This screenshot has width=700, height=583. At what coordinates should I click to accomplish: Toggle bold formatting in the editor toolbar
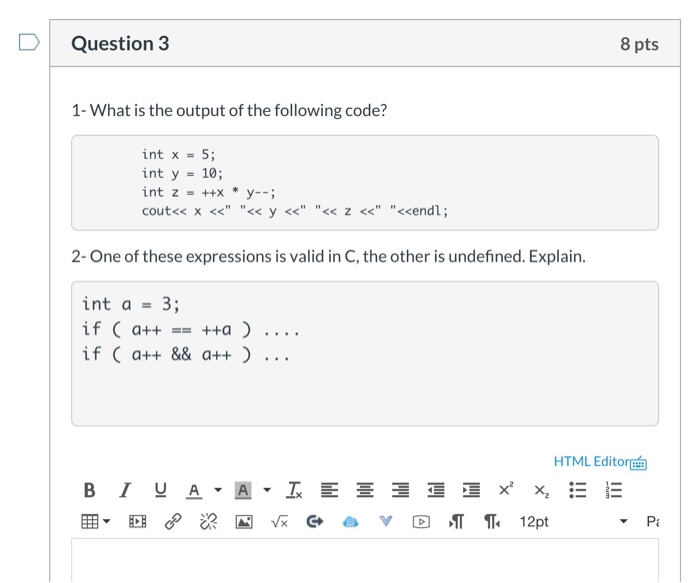tap(89, 490)
